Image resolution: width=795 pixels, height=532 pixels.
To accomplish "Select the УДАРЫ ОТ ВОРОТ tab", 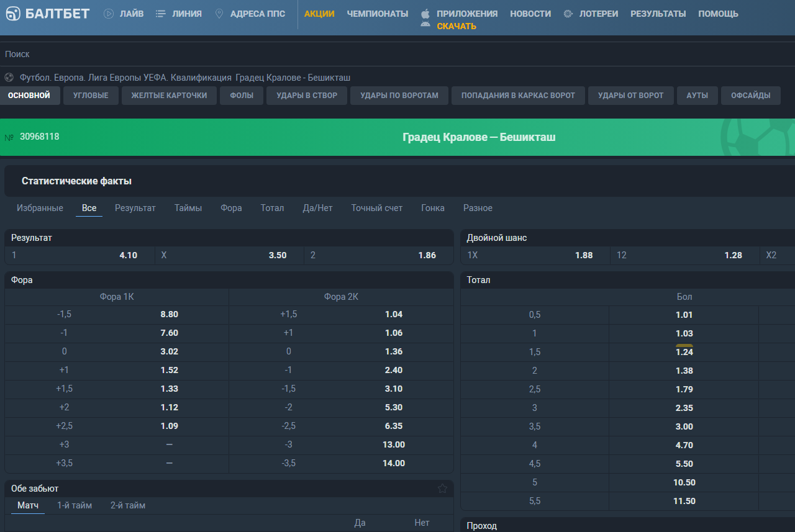I will pos(631,96).
